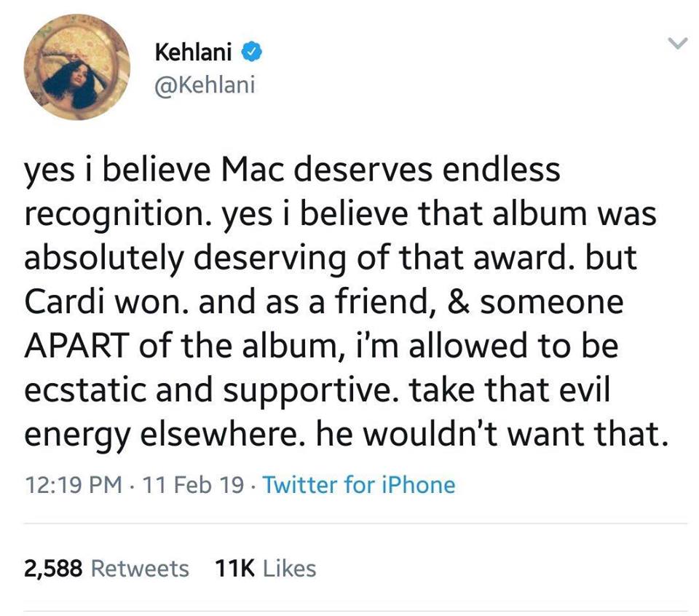Open the Kehlani display name profile link
Viewport: 699px width, 616px height.
pos(194,52)
